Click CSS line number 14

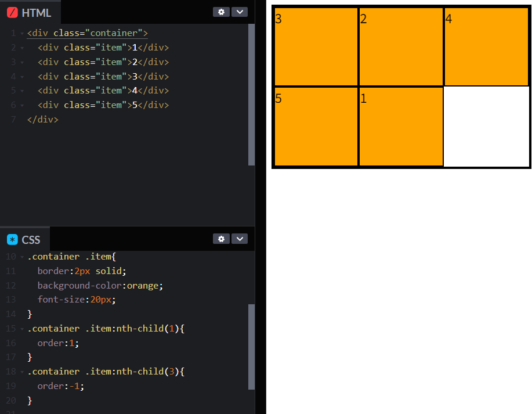(x=11, y=314)
